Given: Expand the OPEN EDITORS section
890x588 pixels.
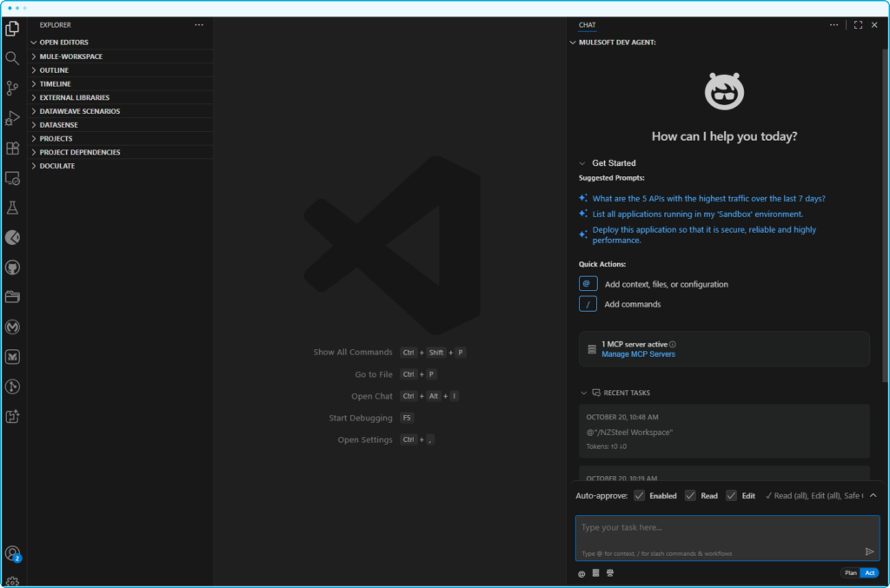Looking at the screenshot, I should (x=120, y=43).
